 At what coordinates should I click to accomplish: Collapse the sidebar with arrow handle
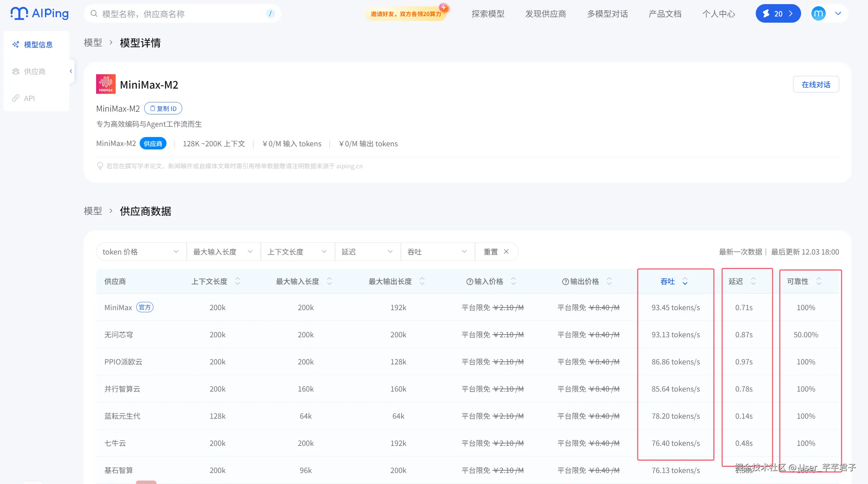(71, 71)
